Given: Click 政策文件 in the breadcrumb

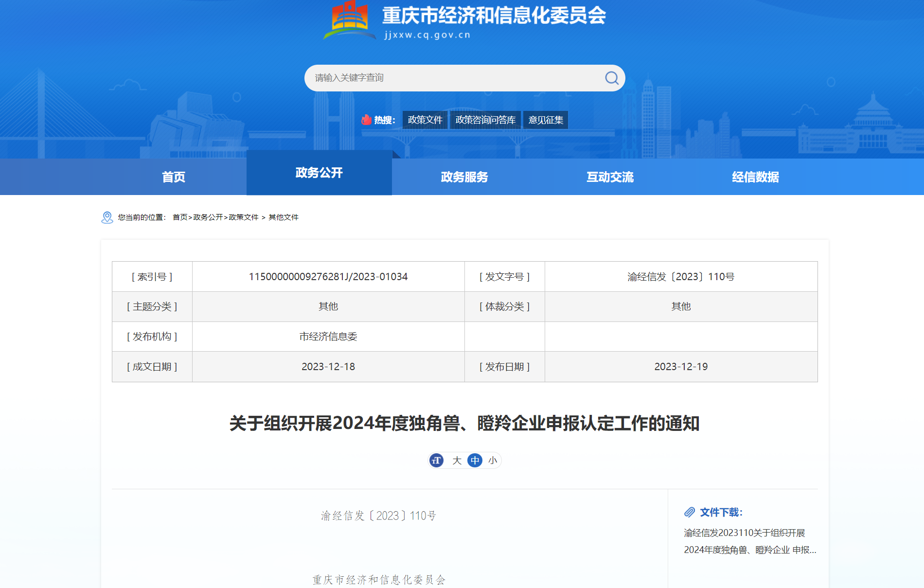Looking at the screenshot, I should click(244, 217).
